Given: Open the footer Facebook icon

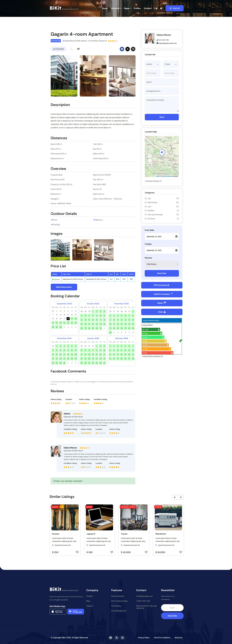Looking at the screenshot, I should pyautogui.click(x=110, y=638).
